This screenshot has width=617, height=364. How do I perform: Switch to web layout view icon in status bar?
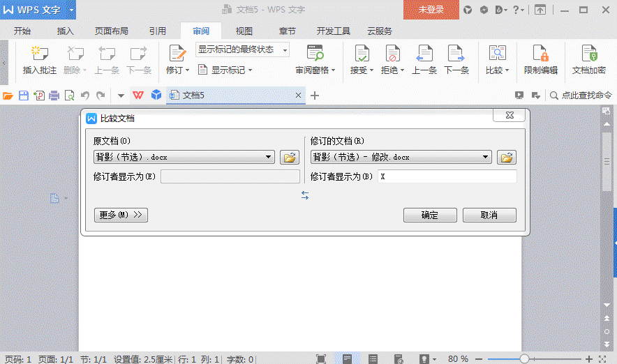click(399, 358)
